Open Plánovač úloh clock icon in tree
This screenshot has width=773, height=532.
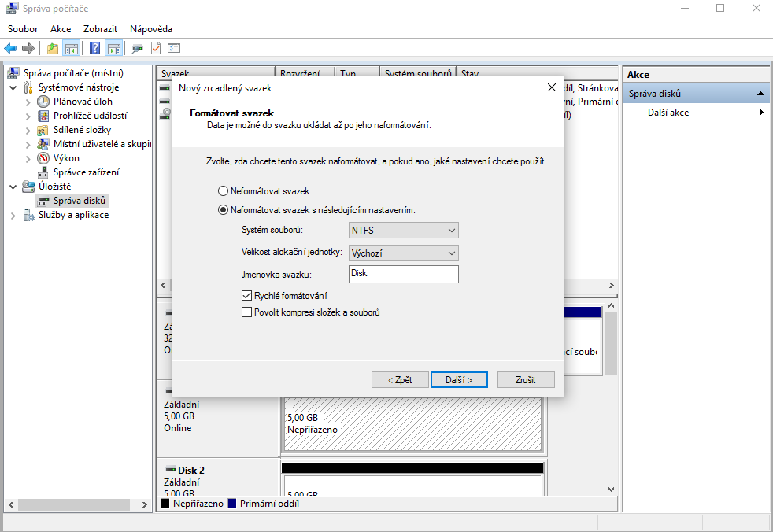pyautogui.click(x=43, y=102)
